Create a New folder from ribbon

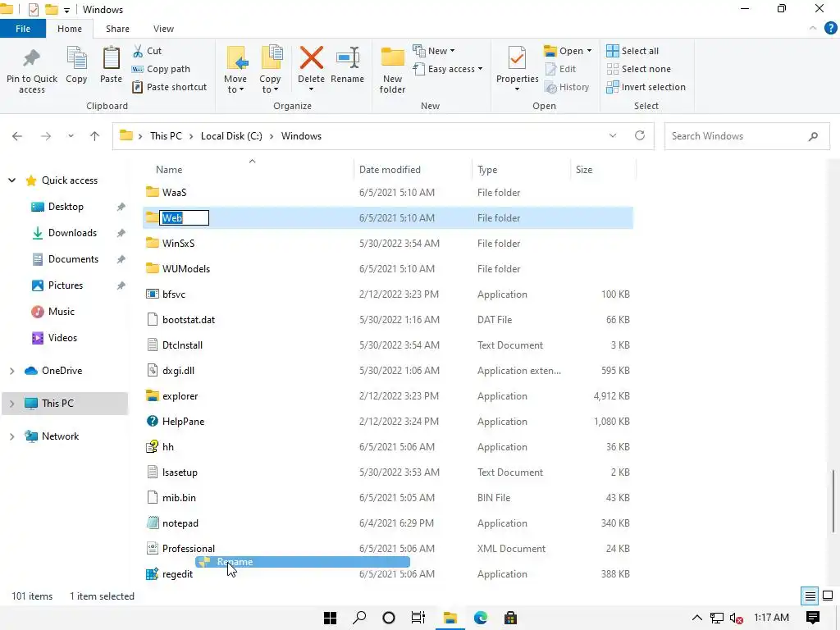[x=392, y=70]
